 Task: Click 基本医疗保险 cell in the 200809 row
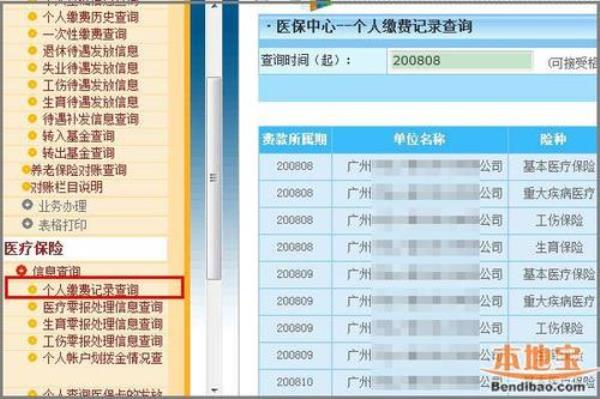559,274
